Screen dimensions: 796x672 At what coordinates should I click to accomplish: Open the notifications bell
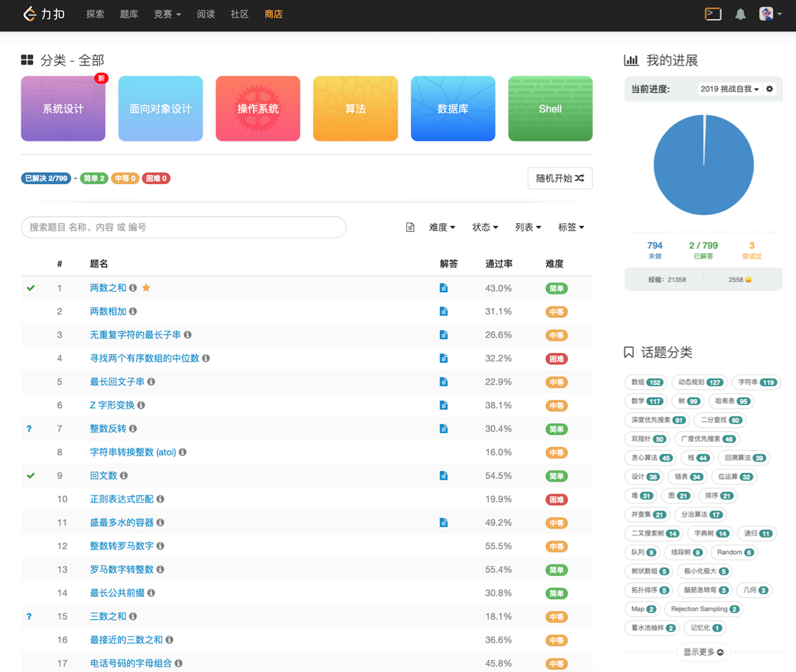coord(740,14)
